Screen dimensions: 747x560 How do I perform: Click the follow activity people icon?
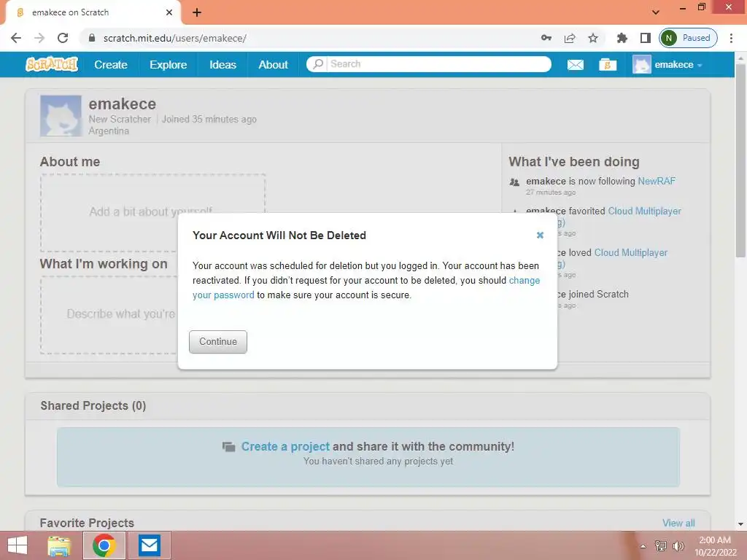pyautogui.click(x=514, y=182)
